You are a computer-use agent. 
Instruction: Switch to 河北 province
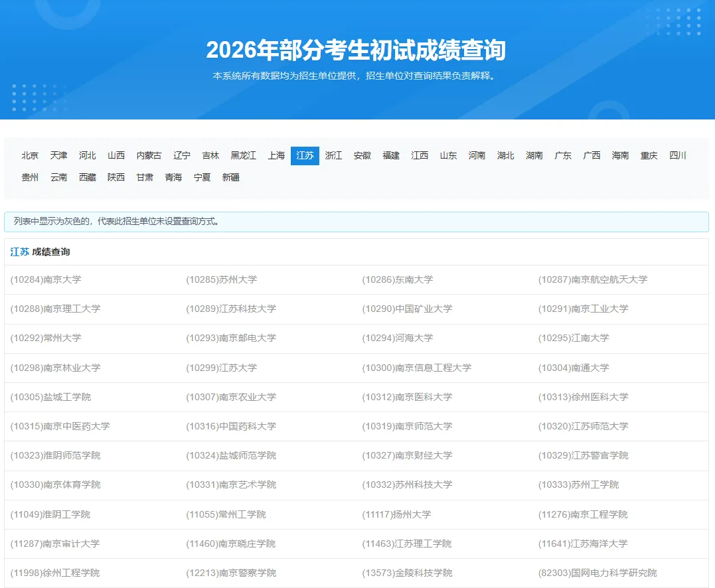pos(88,155)
